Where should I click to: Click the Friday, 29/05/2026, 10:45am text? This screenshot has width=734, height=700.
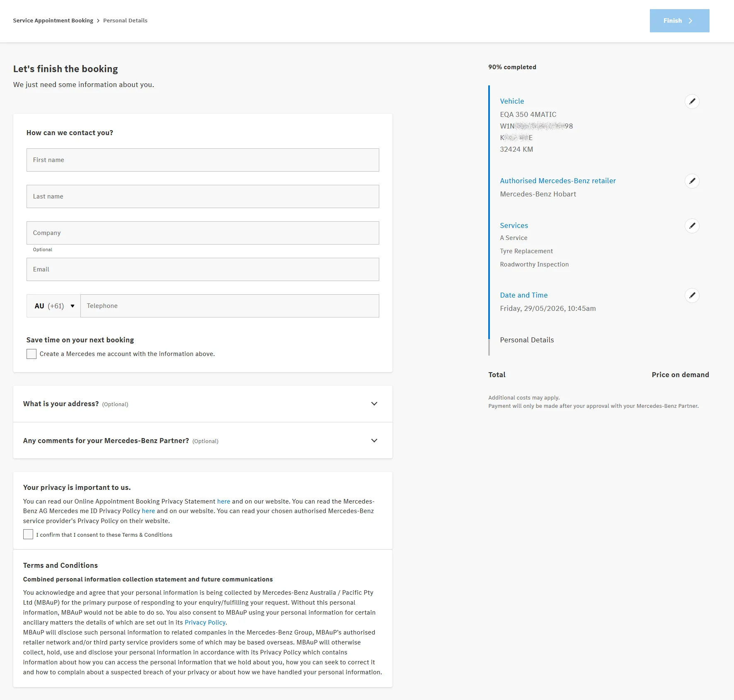548,308
